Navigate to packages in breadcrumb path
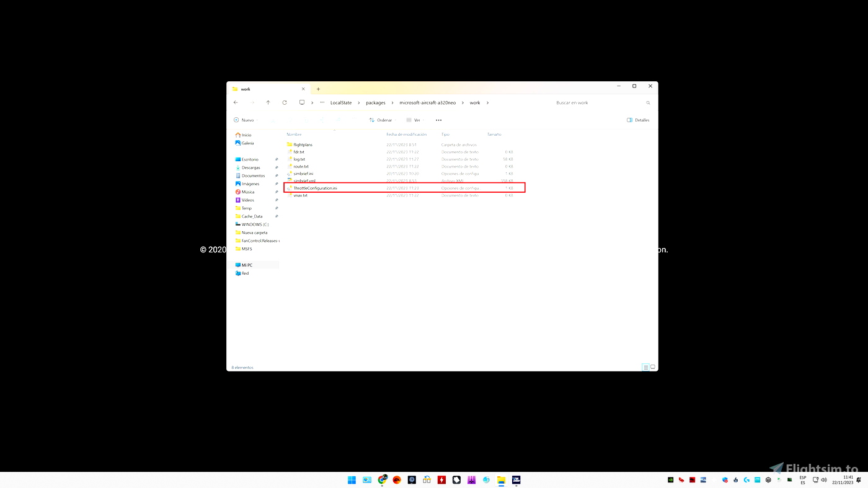868x488 pixels. point(375,102)
